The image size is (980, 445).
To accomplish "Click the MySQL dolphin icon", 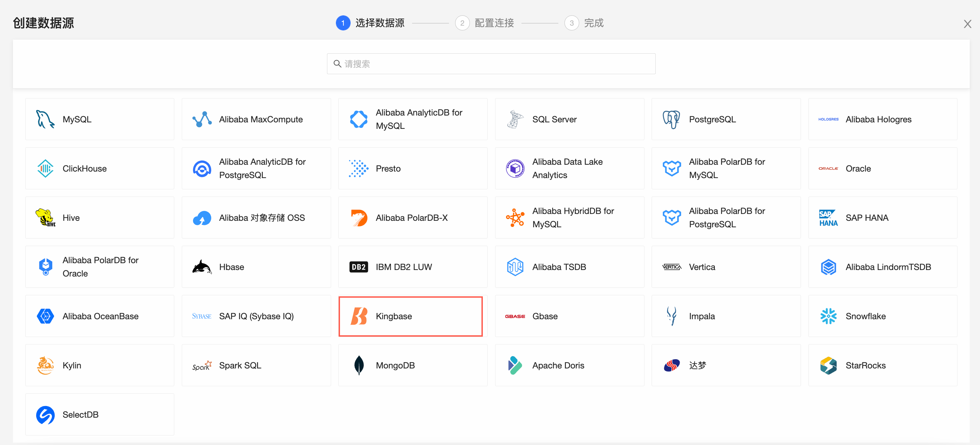I will (45, 119).
